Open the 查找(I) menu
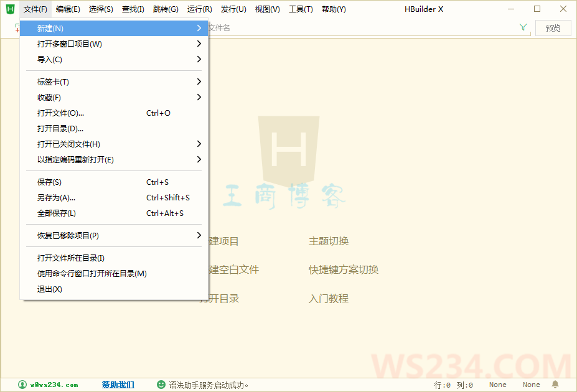Screen dimensions: 577x392 point(133,9)
